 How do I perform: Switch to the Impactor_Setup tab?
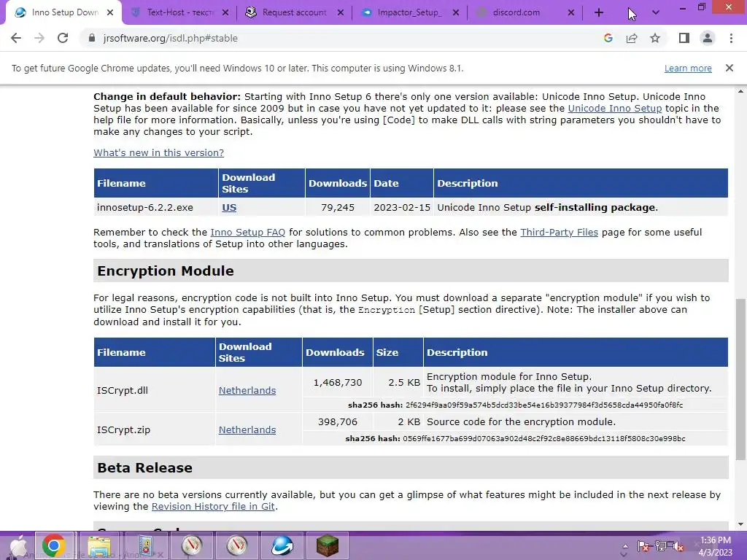(410, 13)
